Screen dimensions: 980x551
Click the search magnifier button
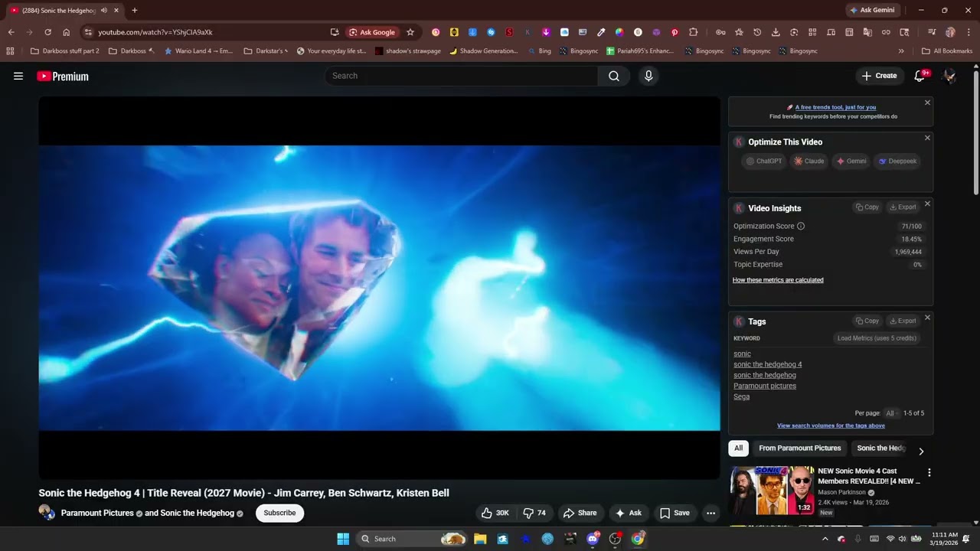click(x=614, y=76)
